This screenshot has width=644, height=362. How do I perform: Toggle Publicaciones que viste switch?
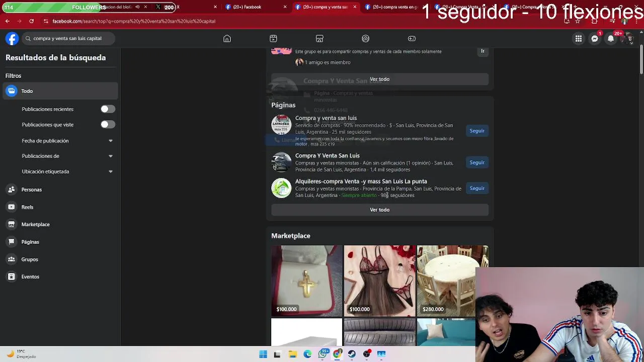coord(107,125)
